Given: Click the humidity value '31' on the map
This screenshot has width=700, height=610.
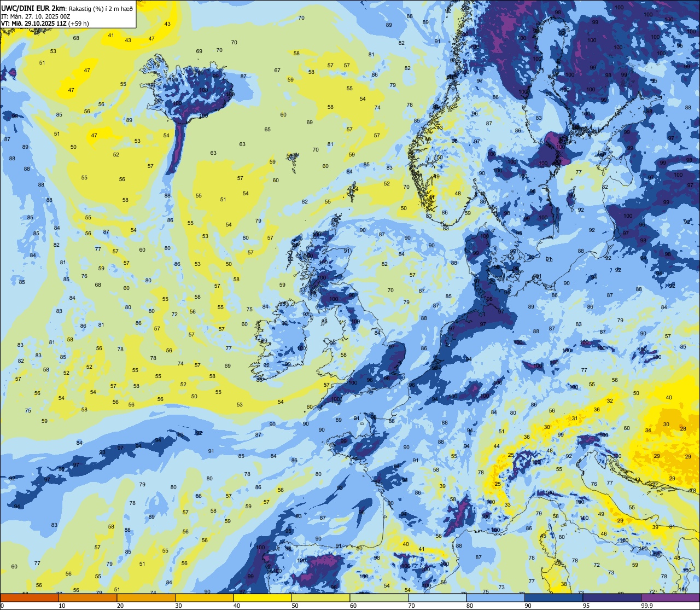Looking at the screenshot, I should pos(575,418).
